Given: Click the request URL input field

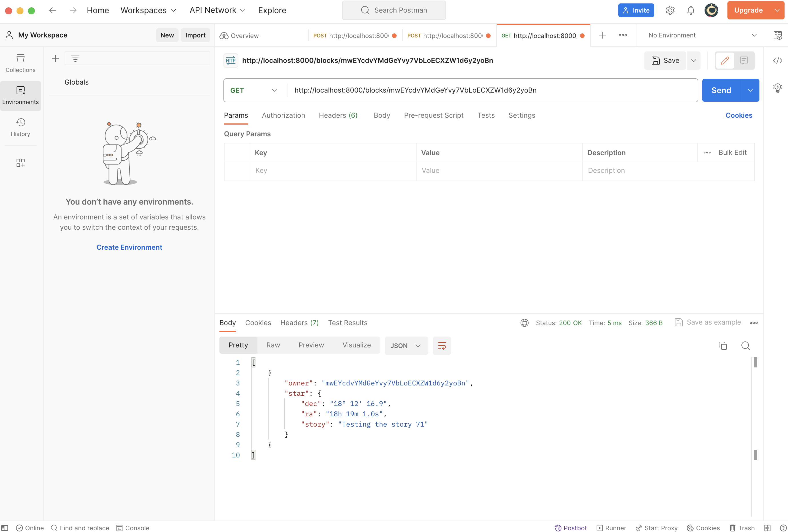Looking at the screenshot, I should click(492, 90).
